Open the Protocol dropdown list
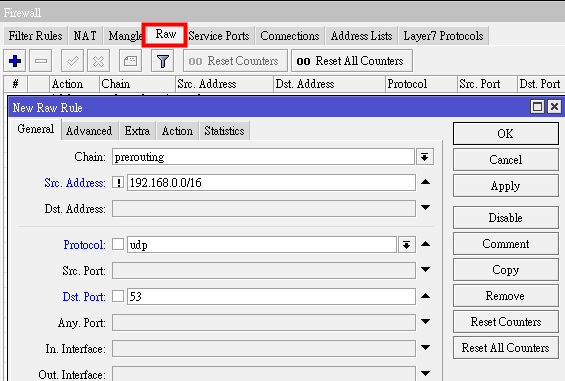Viewport: 565px width, 381px height. 407,245
